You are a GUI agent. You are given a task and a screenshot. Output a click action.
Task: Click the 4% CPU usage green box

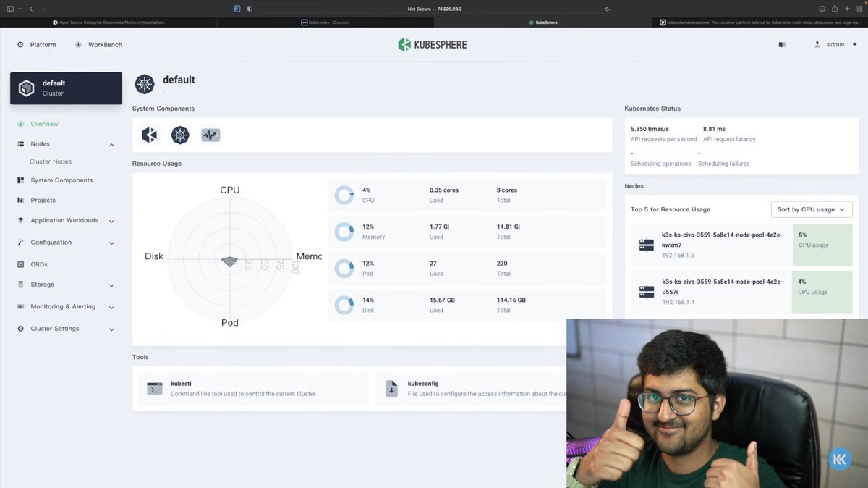pyautogui.click(x=822, y=293)
